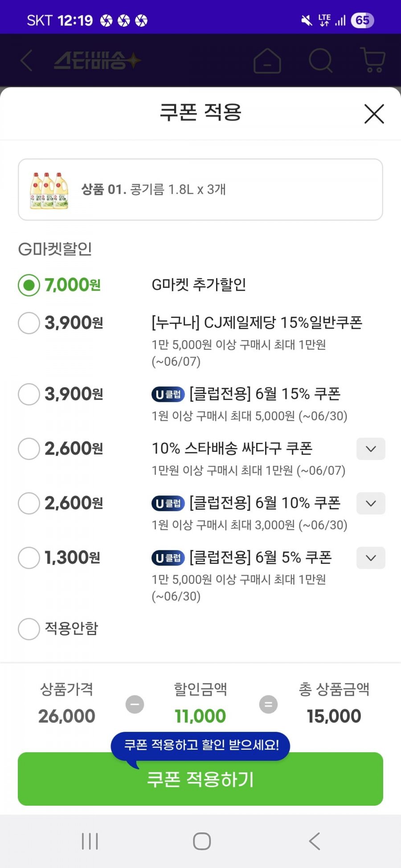Close the 쿠폰 적용 popup with X
Viewport: 401px width, 868px height.
pyautogui.click(x=374, y=114)
